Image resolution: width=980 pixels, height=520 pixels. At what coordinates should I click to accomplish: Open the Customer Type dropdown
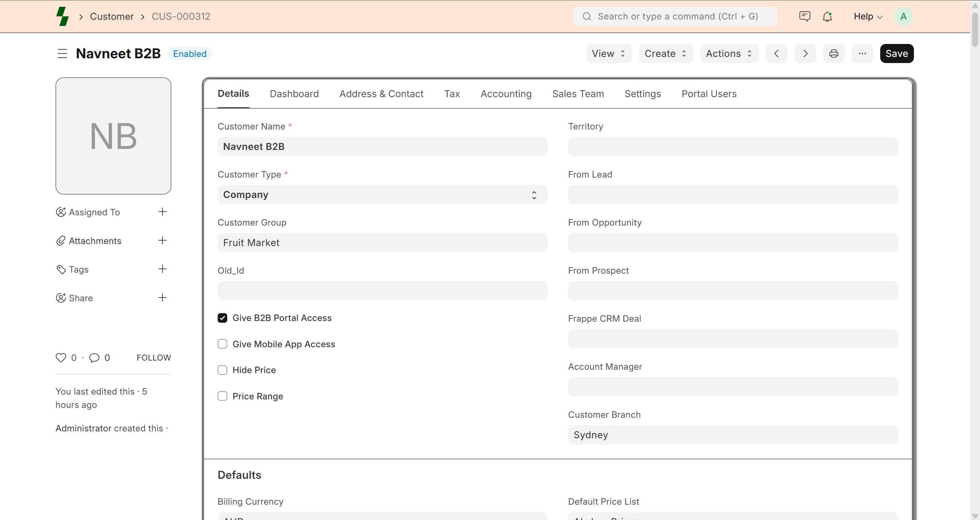[382, 195]
